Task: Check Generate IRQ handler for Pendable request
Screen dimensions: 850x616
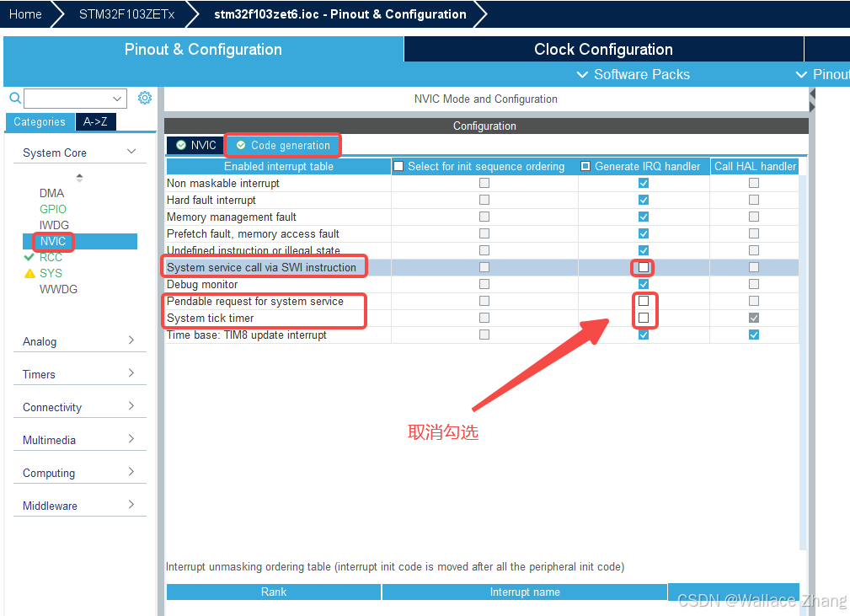Action: tap(644, 301)
